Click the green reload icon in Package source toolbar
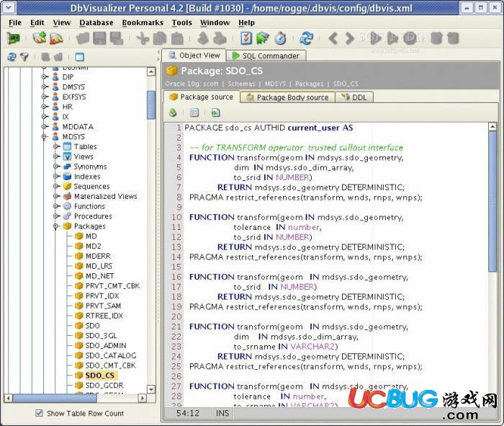504x426 pixels. coord(173,112)
